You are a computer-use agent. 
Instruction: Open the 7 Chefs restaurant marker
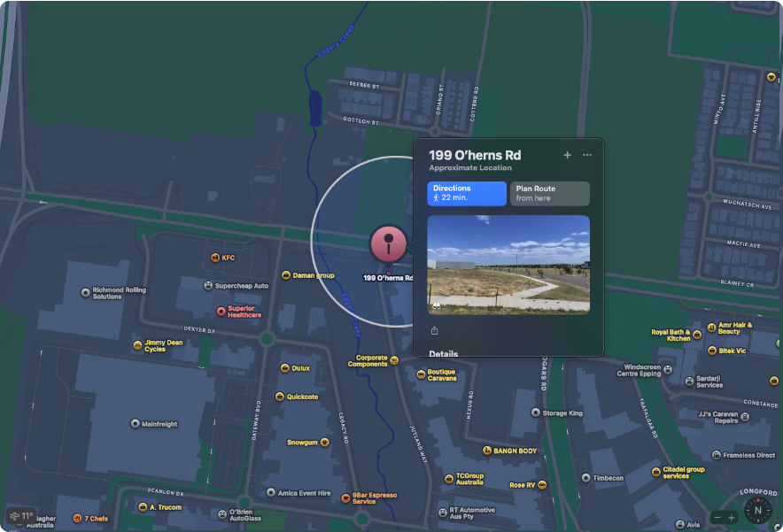pyautogui.click(x=77, y=518)
